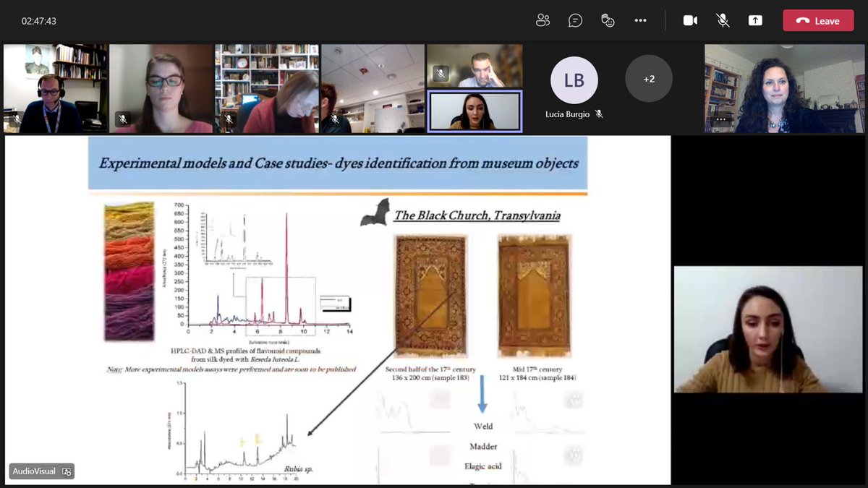Click the AudioVisual label badge

point(41,471)
